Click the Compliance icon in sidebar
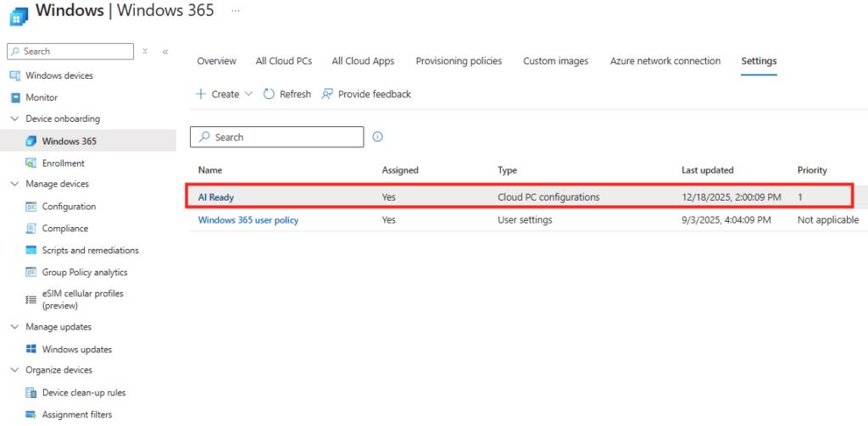Screen dimensions: 868x426 click(x=31, y=229)
